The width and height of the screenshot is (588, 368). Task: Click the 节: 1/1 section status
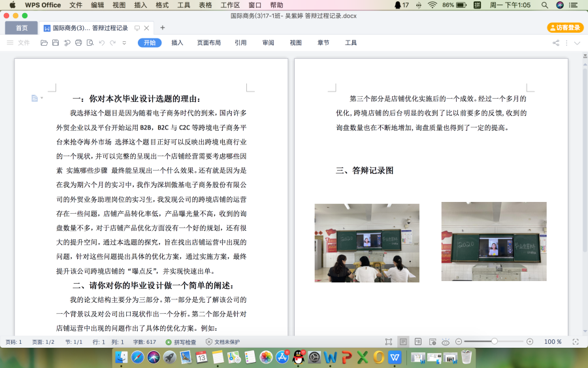(x=73, y=342)
